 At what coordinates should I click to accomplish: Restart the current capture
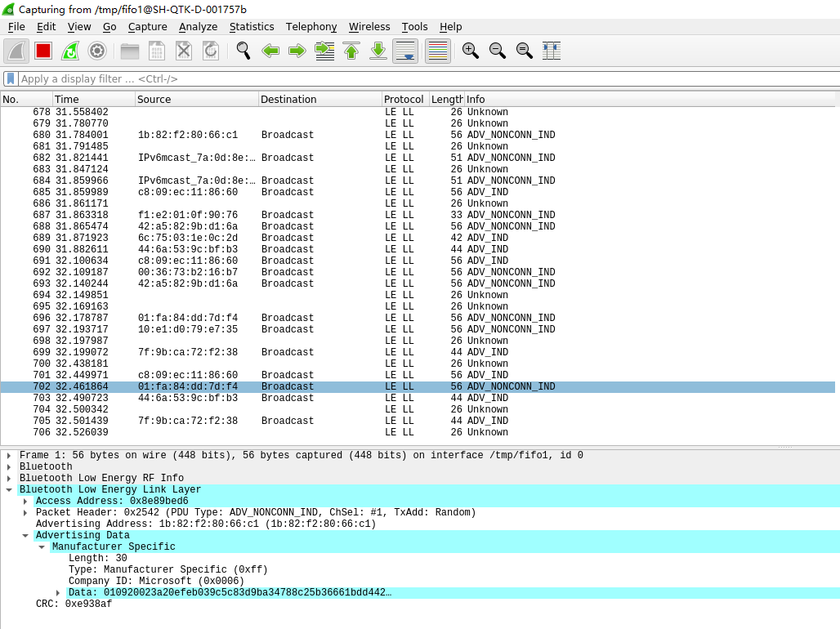pyautogui.click(x=70, y=51)
